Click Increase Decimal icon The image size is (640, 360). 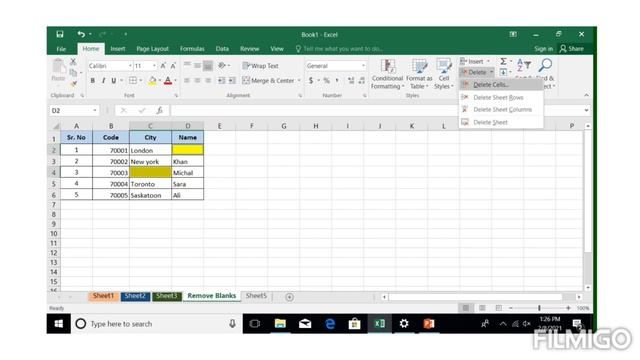(x=351, y=81)
